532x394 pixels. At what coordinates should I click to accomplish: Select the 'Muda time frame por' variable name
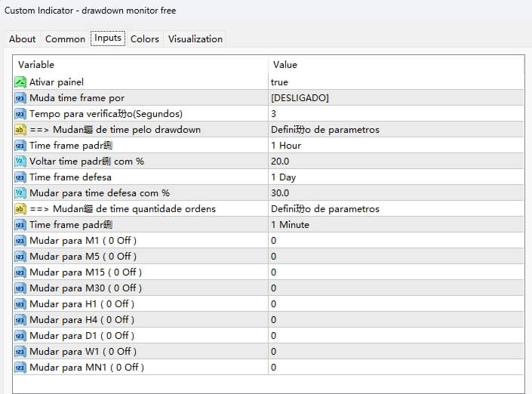pyautogui.click(x=77, y=98)
